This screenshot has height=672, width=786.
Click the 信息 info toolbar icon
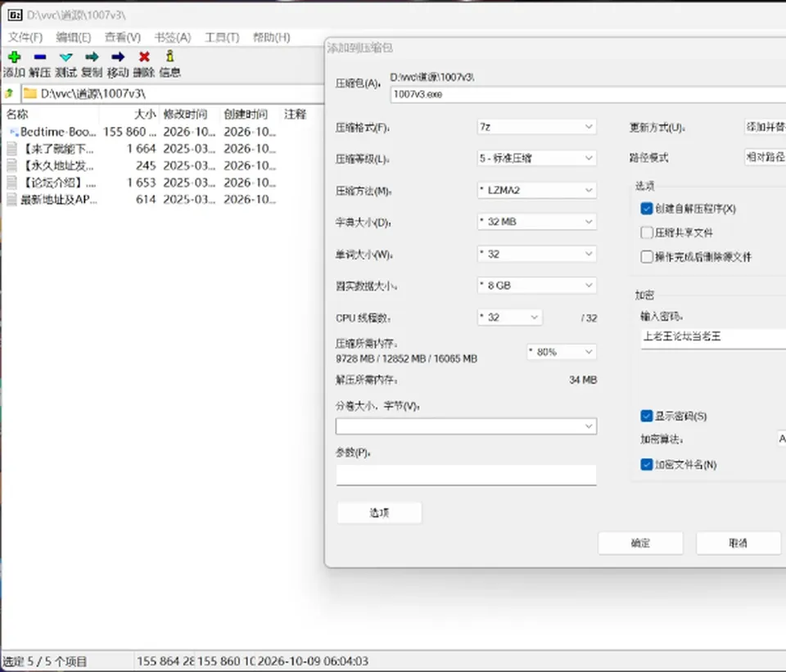(x=170, y=56)
